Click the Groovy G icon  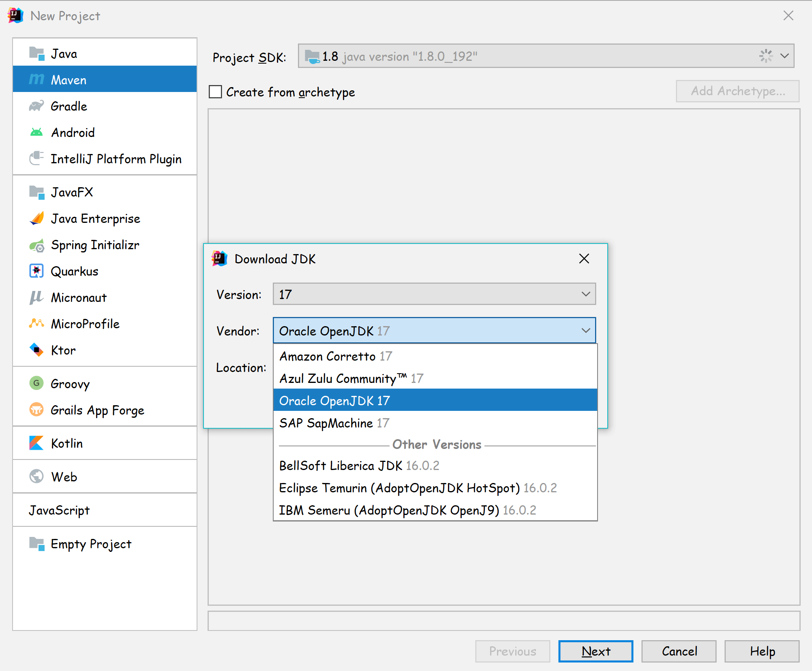click(36, 383)
